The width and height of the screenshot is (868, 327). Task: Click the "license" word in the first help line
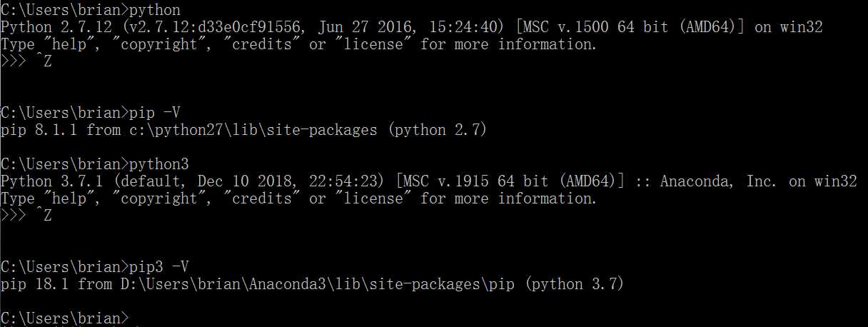[371, 44]
